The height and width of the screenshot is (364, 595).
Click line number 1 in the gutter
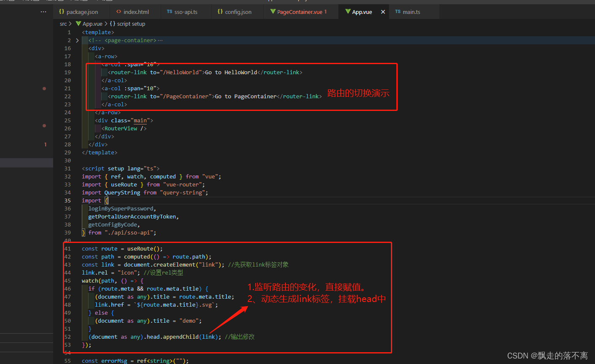tap(69, 32)
